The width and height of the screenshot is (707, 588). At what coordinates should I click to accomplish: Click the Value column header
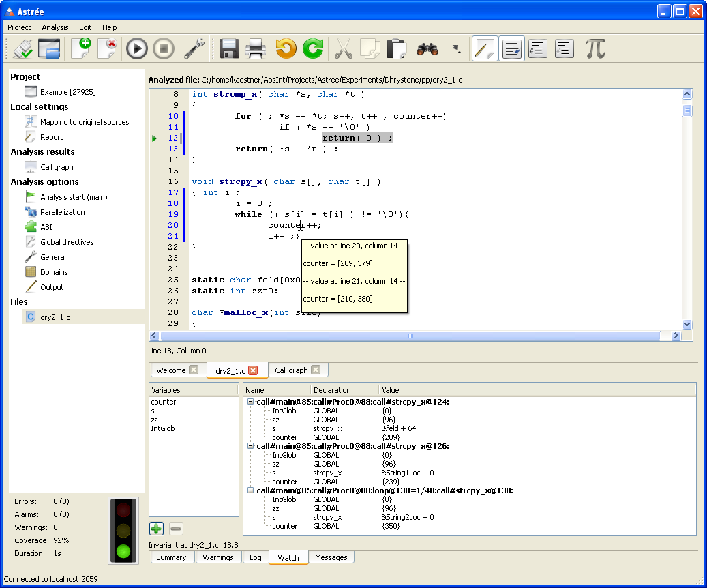click(x=537, y=390)
